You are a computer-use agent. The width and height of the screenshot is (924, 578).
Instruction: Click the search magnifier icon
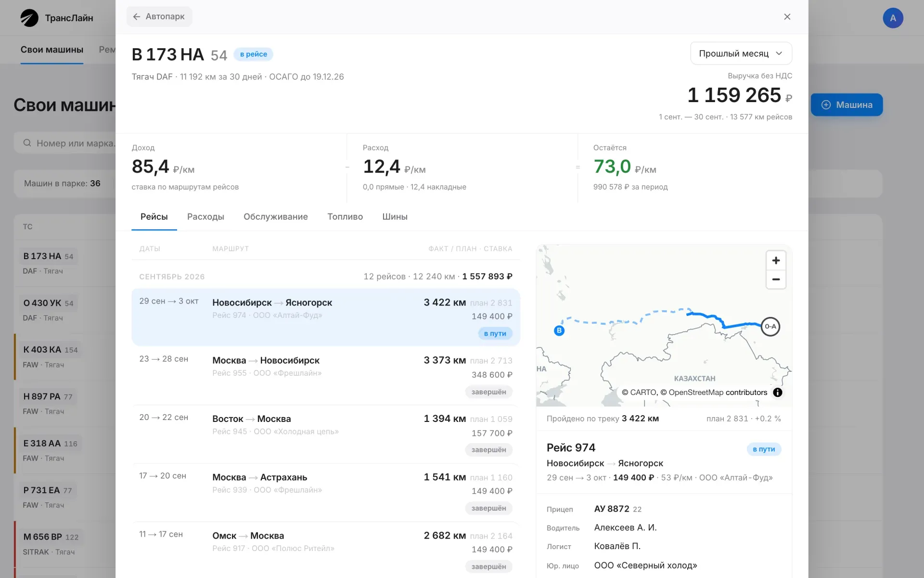point(27,143)
